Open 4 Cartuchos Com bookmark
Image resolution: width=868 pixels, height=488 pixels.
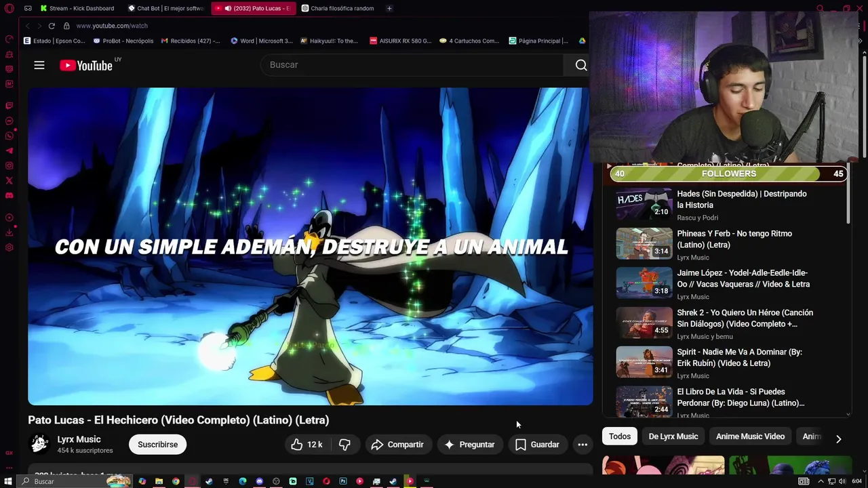469,41
